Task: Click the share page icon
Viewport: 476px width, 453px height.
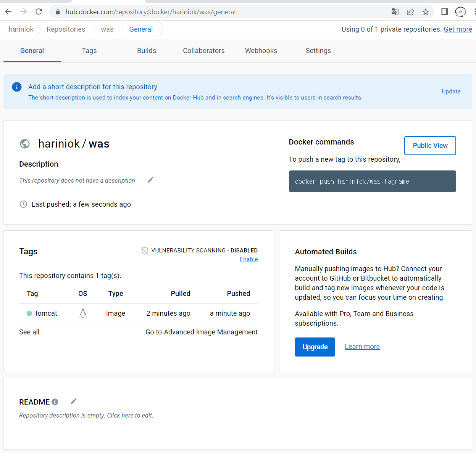Action: pyautogui.click(x=410, y=12)
